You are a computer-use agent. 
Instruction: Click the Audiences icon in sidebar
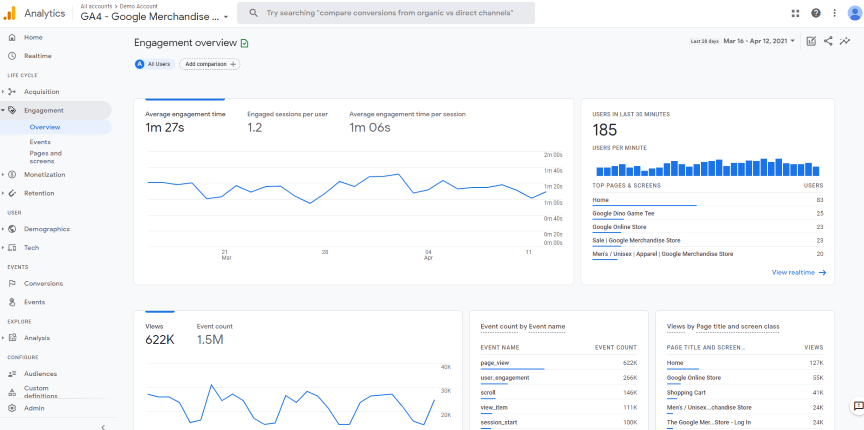pyautogui.click(x=12, y=374)
